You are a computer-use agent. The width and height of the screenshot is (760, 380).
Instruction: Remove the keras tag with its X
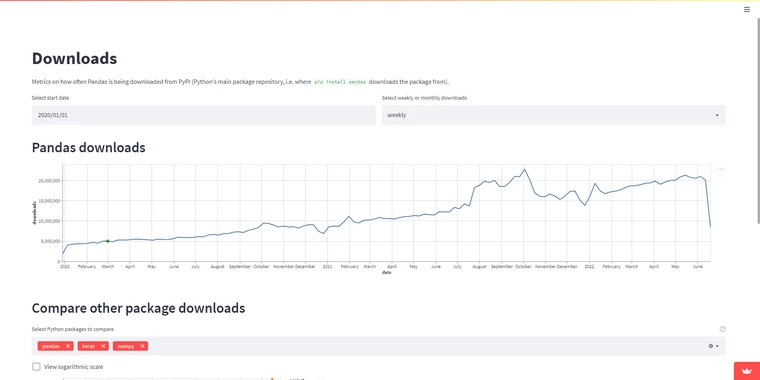click(x=103, y=346)
